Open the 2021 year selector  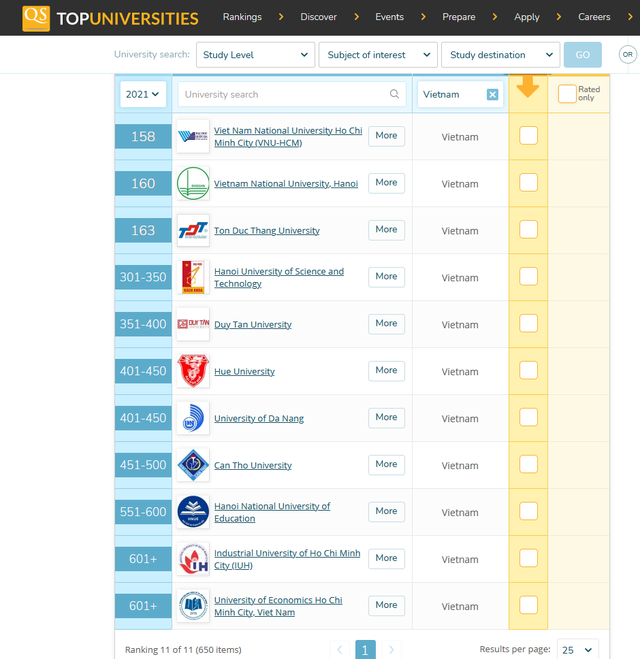click(x=143, y=94)
